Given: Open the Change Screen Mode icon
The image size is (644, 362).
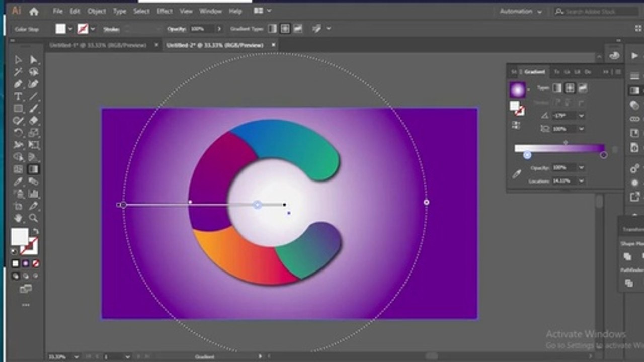Looking at the screenshot, I should point(25,289).
